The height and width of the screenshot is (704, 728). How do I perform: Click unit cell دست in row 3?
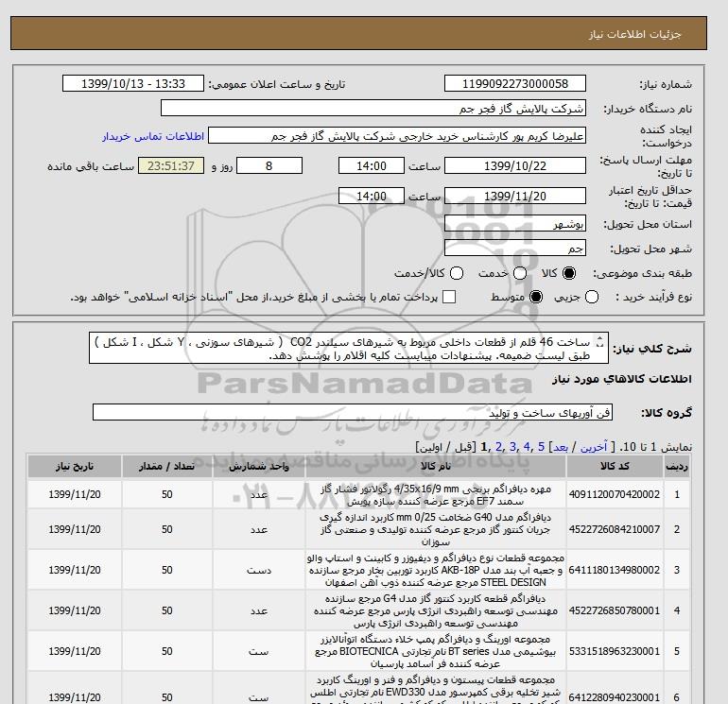[x=259, y=571]
